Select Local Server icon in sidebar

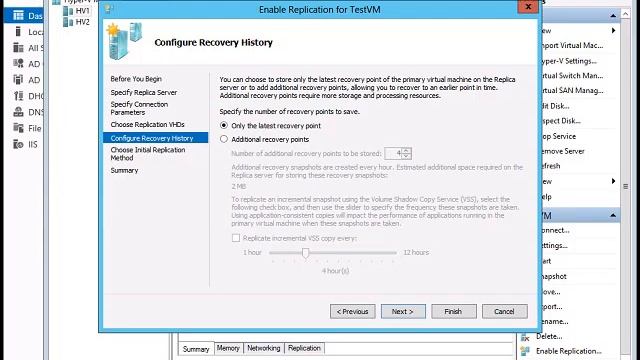[18, 31]
